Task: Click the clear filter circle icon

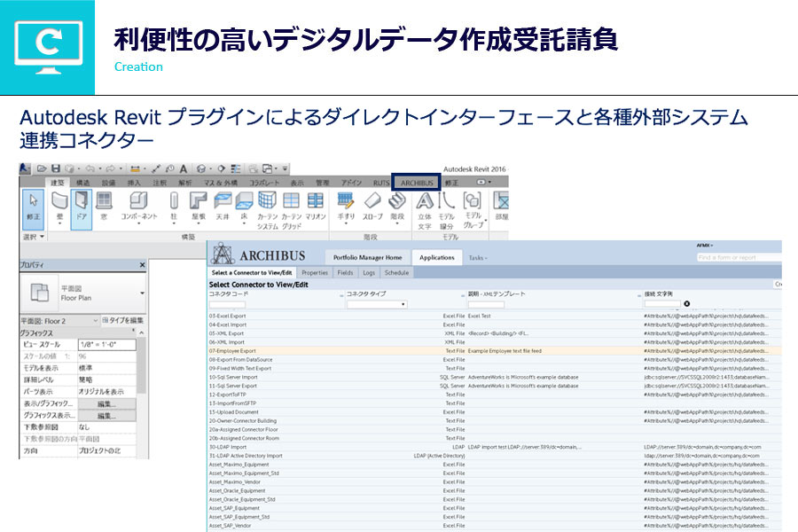Action: (x=686, y=304)
